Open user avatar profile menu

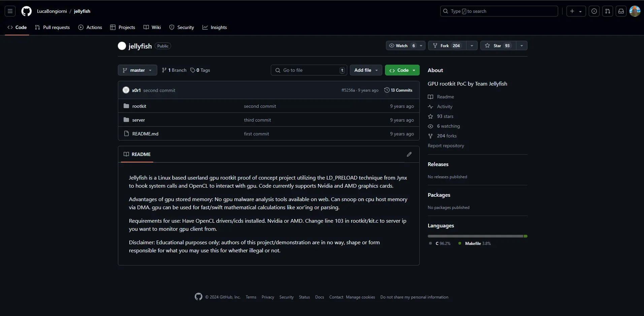(635, 11)
